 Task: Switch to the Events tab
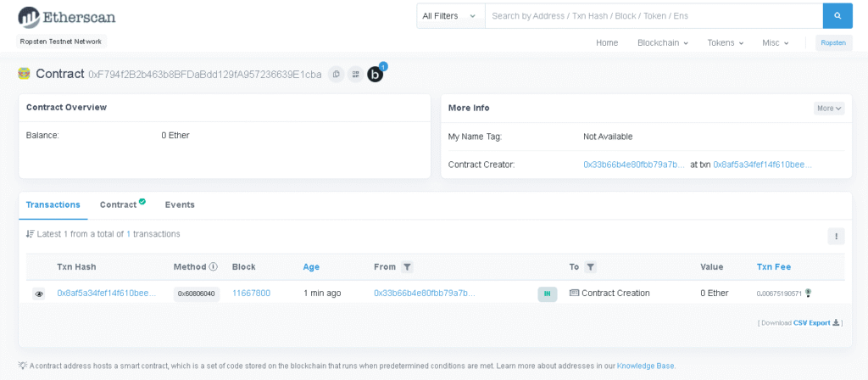tap(180, 204)
